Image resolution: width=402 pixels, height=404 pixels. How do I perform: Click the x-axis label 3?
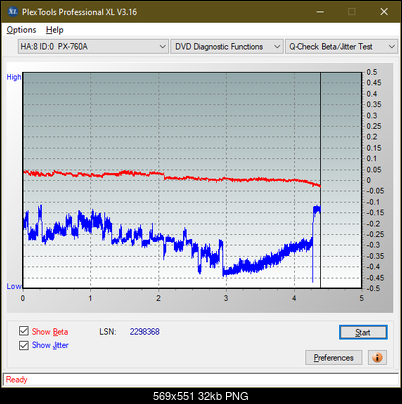[x=226, y=298]
